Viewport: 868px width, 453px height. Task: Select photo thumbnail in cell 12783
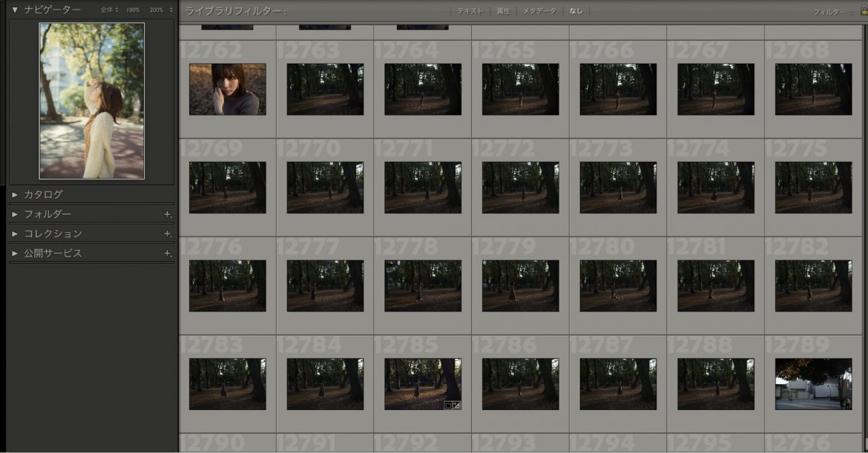pos(228,384)
